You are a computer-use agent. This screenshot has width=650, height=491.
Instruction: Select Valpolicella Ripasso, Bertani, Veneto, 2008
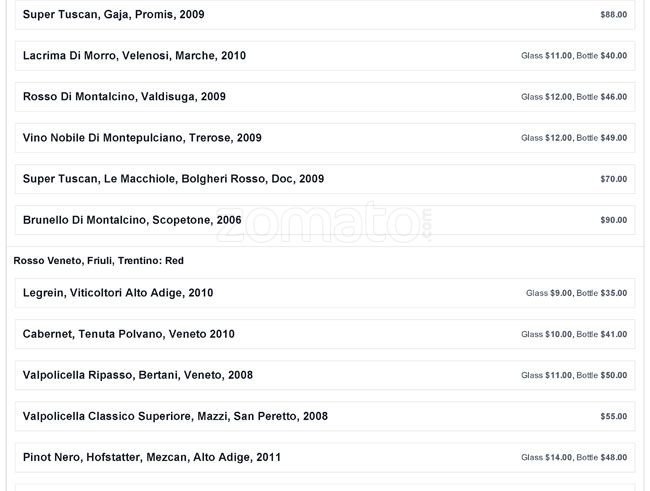click(x=138, y=375)
